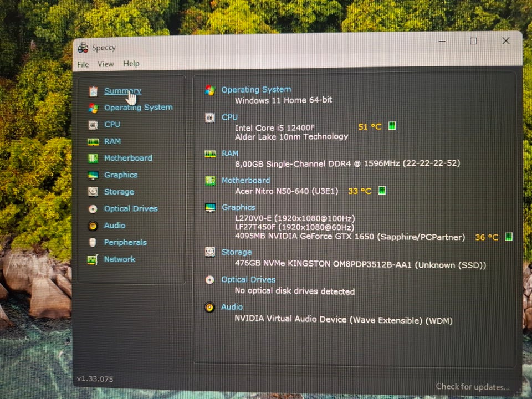Click the Graphics monitor icon in sidebar
The height and width of the screenshot is (399, 532).
point(93,175)
